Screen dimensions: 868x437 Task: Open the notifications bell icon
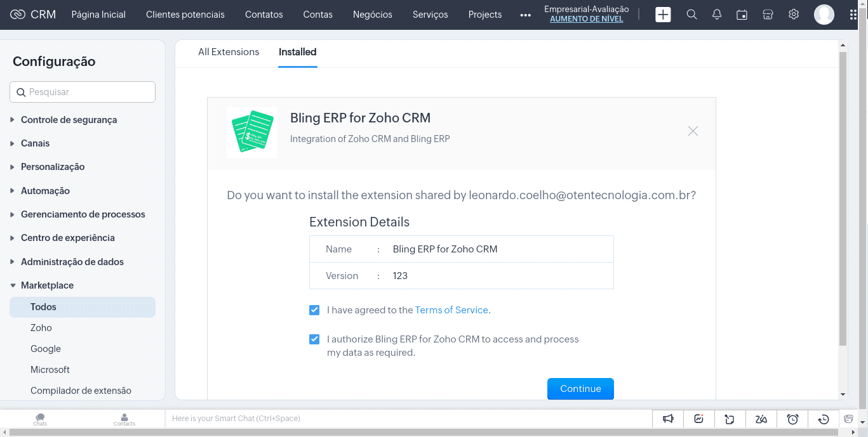(717, 14)
